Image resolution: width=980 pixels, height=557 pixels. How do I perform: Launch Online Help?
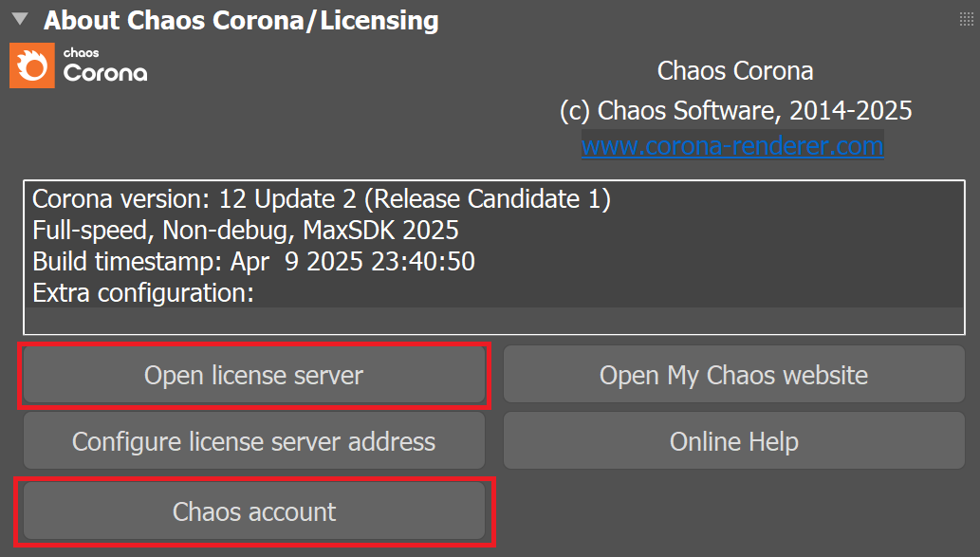point(733,441)
